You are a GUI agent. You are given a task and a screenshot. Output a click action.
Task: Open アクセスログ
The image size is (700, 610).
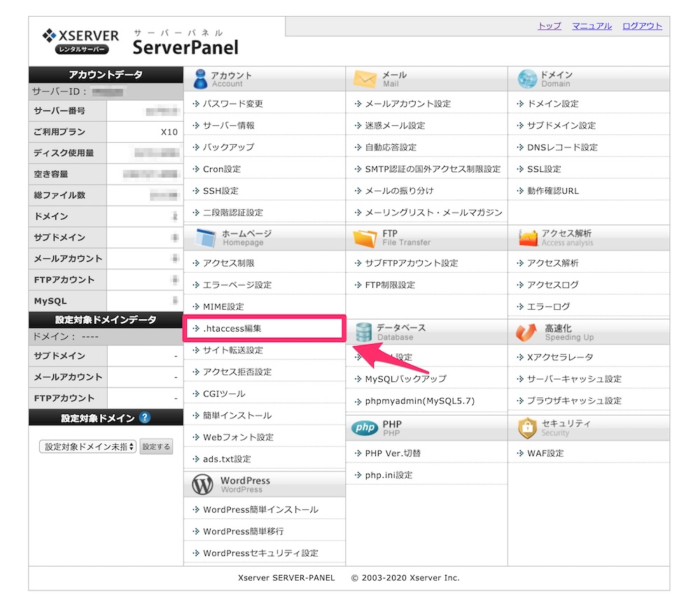point(552,285)
